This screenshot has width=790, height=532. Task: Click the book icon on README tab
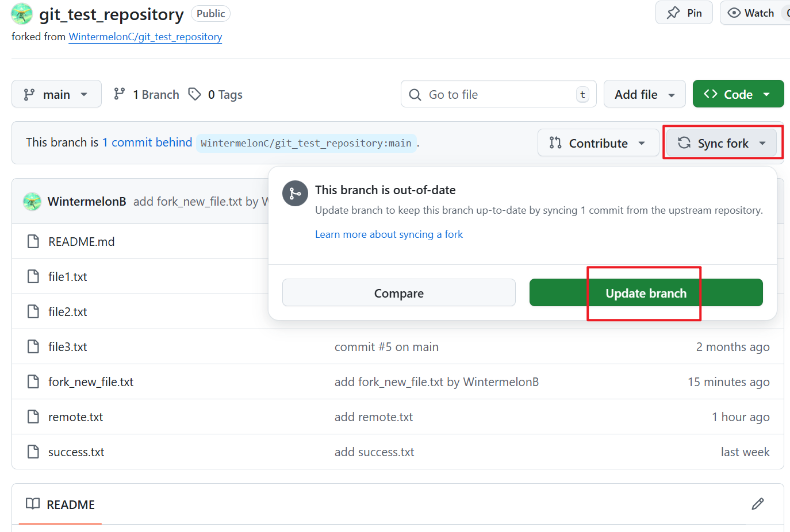click(33, 504)
